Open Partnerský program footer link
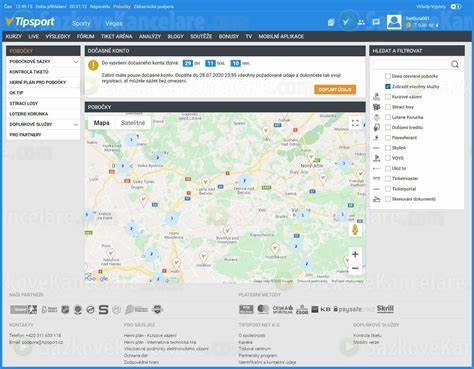The image size is (474, 369). [258, 355]
